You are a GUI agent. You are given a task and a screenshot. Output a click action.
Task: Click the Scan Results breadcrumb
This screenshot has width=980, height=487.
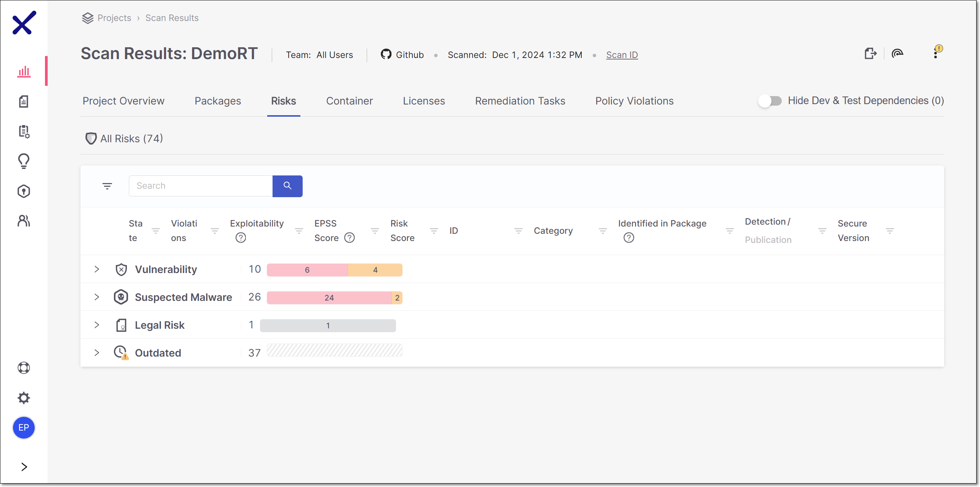coord(172,18)
